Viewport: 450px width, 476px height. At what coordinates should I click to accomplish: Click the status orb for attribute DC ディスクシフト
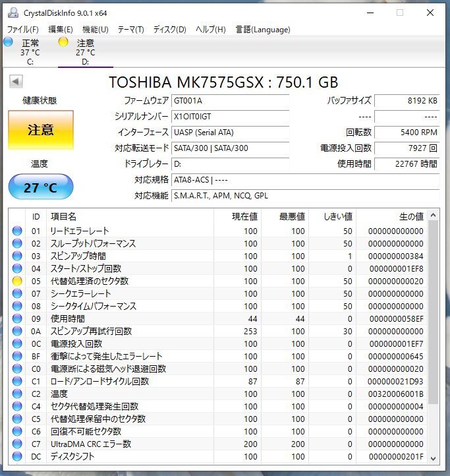(17, 456)
